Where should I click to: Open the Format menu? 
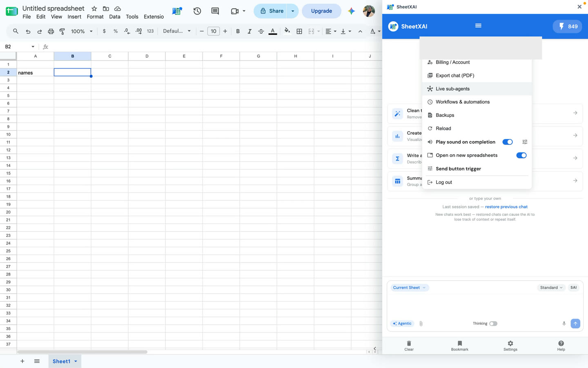(95, 17)
